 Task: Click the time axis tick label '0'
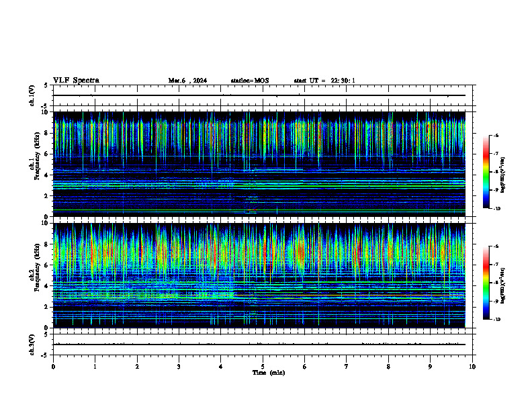click(53, 367)
